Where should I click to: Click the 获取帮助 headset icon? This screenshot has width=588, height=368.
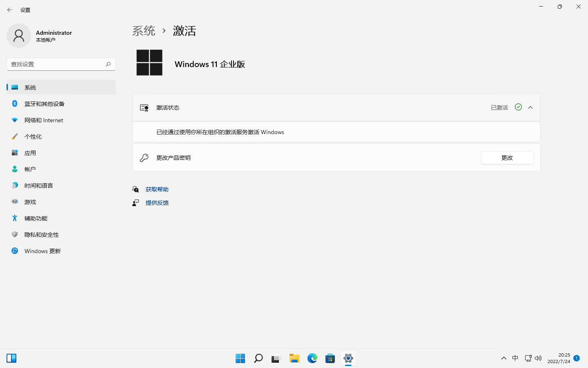pyautogui.click(x=136, y=189)
